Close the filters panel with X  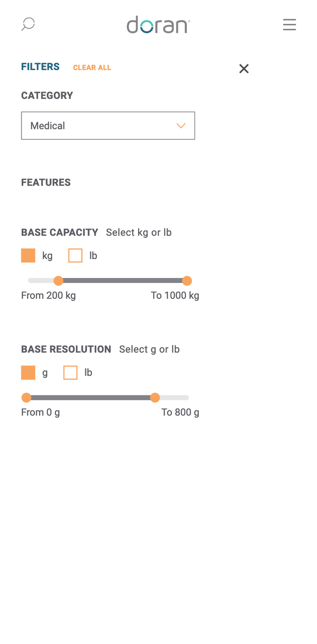click(x=244, y=69)
